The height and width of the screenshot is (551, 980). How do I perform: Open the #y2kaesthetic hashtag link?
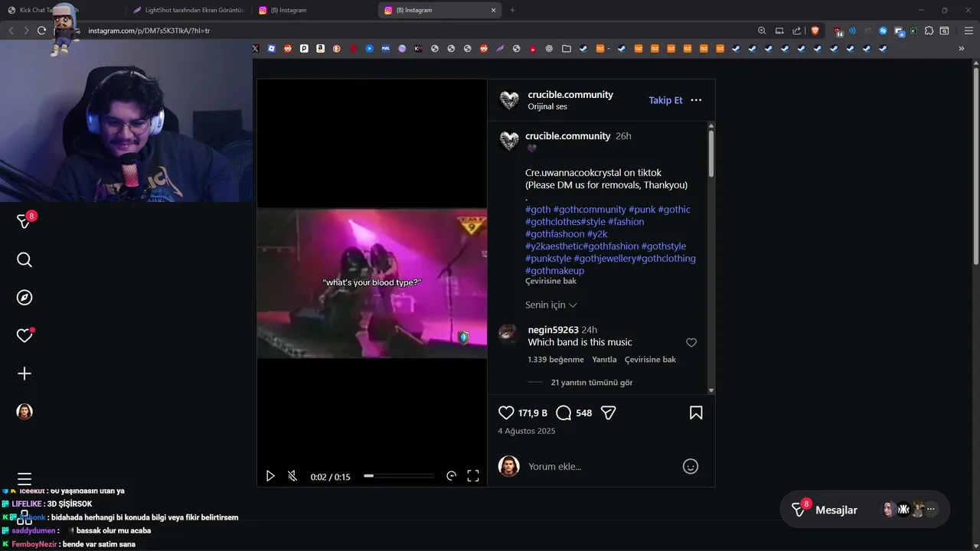click(x=554, y=246)
